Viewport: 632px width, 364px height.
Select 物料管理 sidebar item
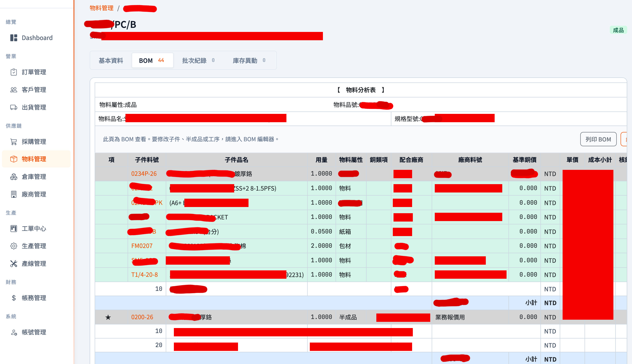click(x=36, y=159)
